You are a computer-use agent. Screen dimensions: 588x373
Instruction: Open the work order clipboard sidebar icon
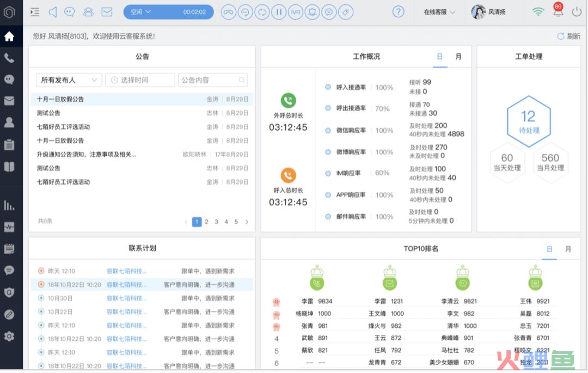coord(9,144)
